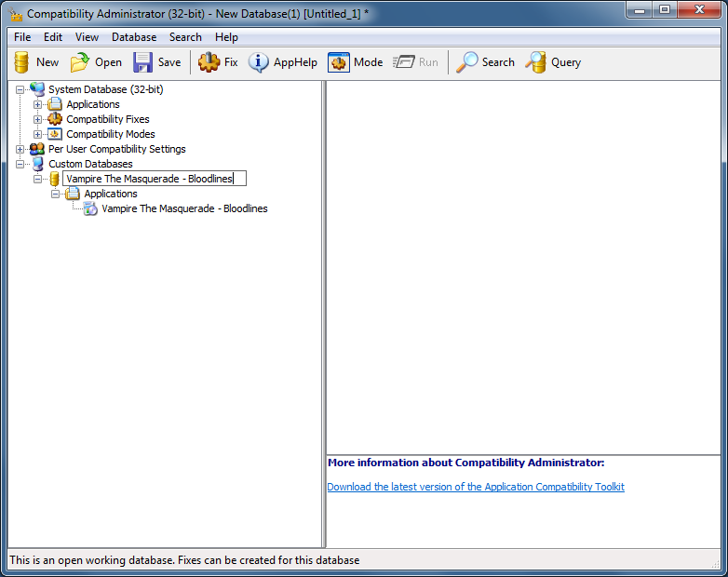This screenshot has width=728, height=577.
Task: Collapse the Custom Databases node
Action: (x=20, y=164)
